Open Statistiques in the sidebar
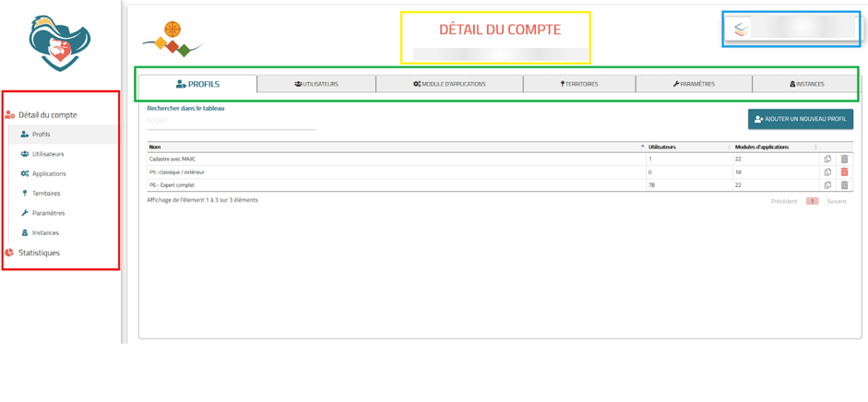Screen dimensions: 868x402 (39, 253)
